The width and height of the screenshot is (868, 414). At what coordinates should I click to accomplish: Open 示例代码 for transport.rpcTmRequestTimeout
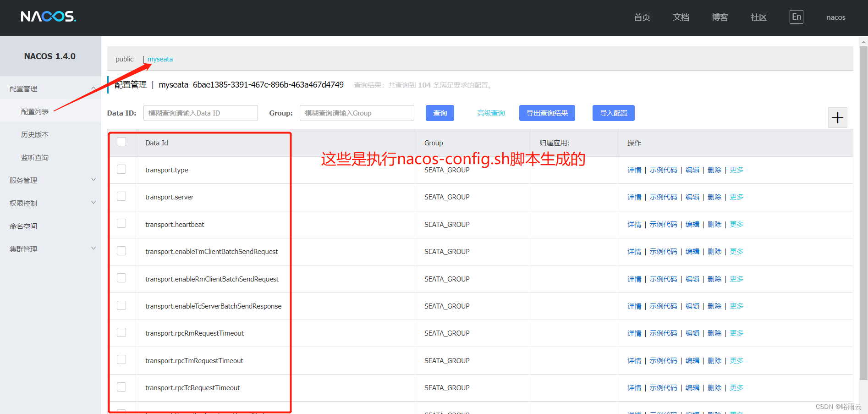[663, 361]
